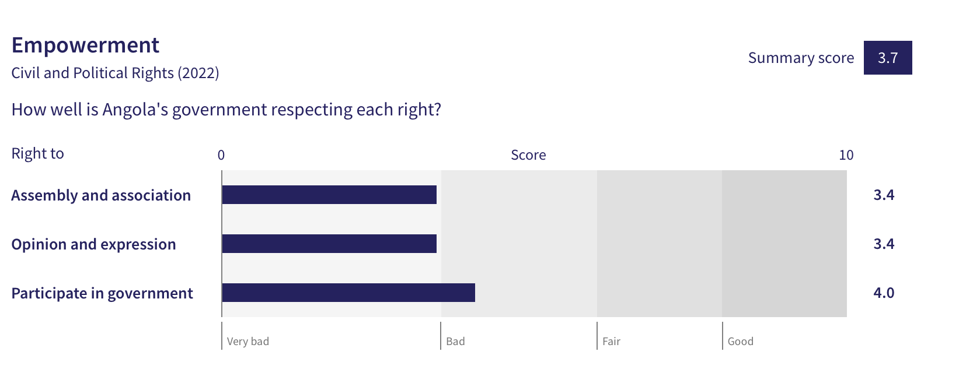Screen dimensions: 980x369
Task: Click the Fair scale label
Action: (611, 342)
